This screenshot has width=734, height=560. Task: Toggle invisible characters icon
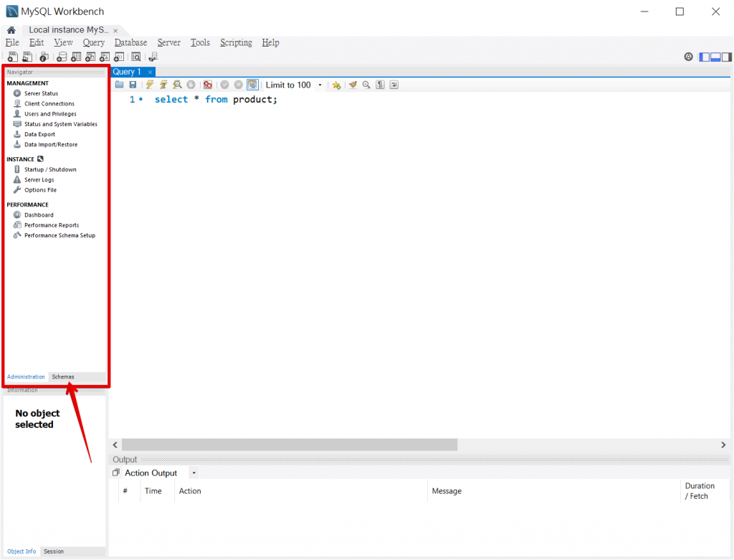point(380,85)
